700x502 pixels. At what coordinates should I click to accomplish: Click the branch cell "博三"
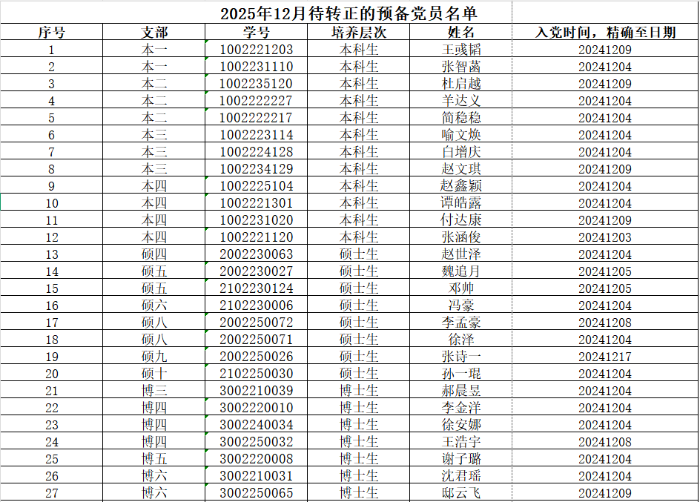click(x=154, y=390)
